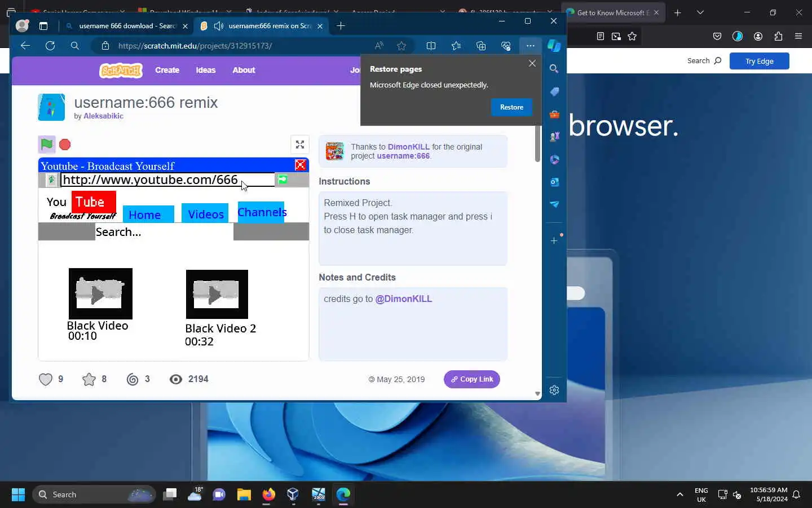Click Search on the Microsoft page

point(704,61)
